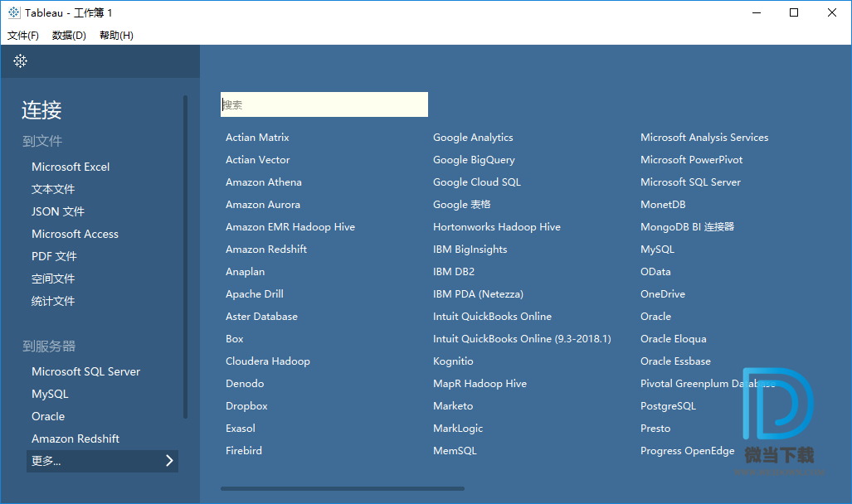Select OneDrive connector
The height and width of the screenshot is (504, 852).
(663, 293)
